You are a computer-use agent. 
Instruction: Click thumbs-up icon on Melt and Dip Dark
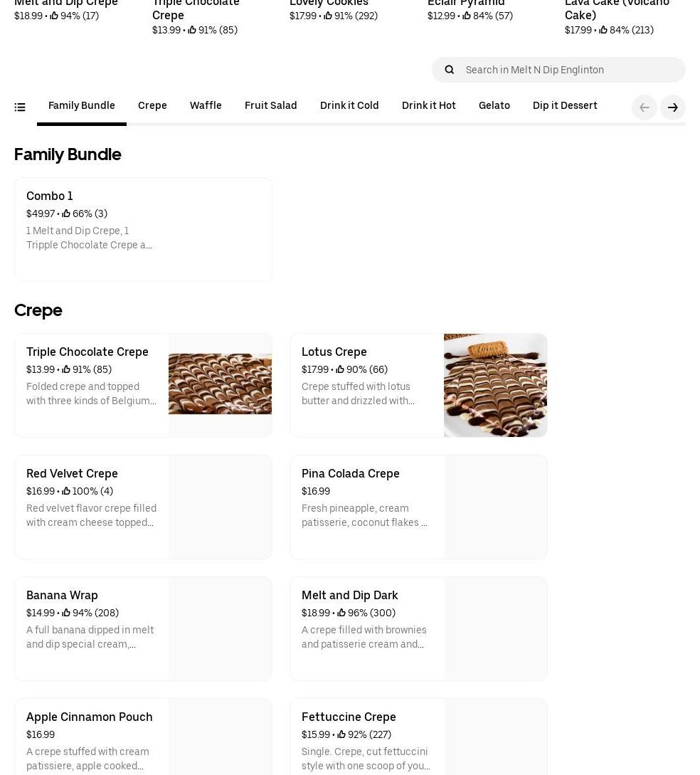(341, 613)
